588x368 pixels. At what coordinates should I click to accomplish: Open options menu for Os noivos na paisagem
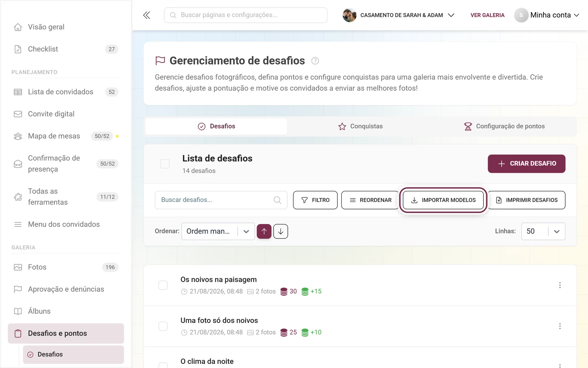pos(560,285)
